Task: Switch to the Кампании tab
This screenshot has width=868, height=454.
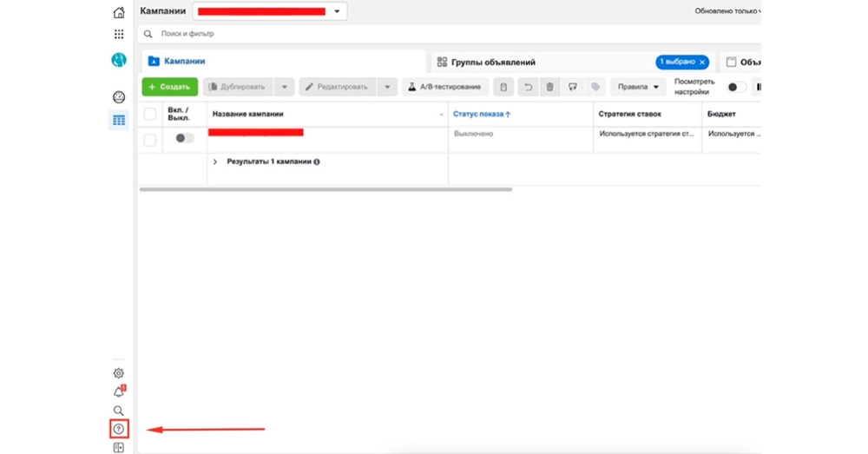Action: click(x=284, y=62)
